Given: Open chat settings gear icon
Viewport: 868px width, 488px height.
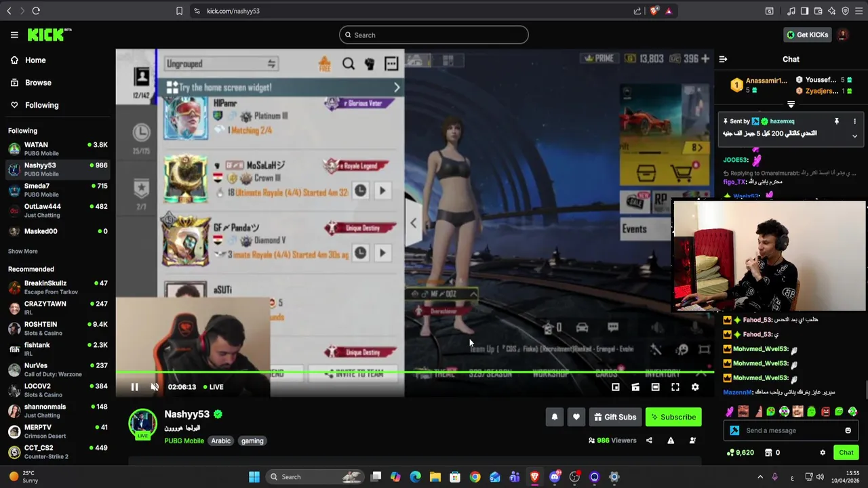Looking at the screenshot, I should pos(823,453).
